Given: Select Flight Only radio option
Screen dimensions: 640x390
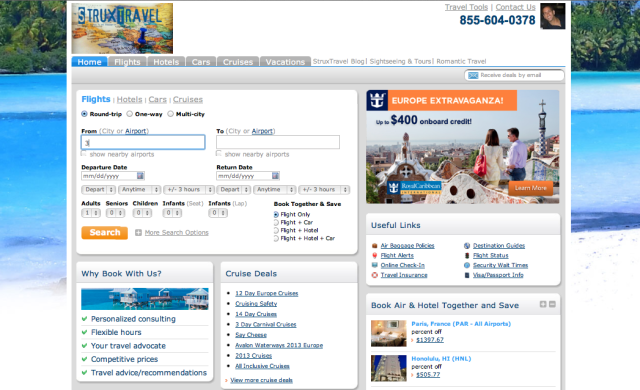Looking at the screenshot, I should click(276, 215).
